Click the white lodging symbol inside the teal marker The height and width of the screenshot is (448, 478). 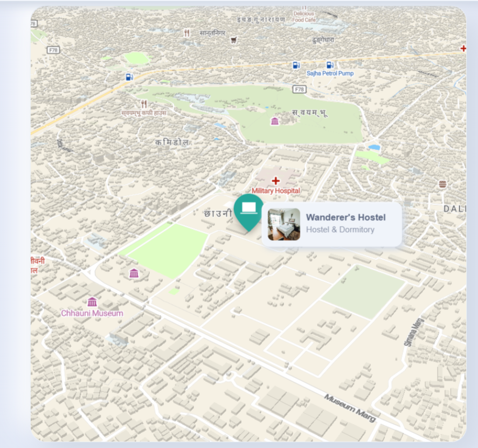pyautogui.click(x=248, y=207)
